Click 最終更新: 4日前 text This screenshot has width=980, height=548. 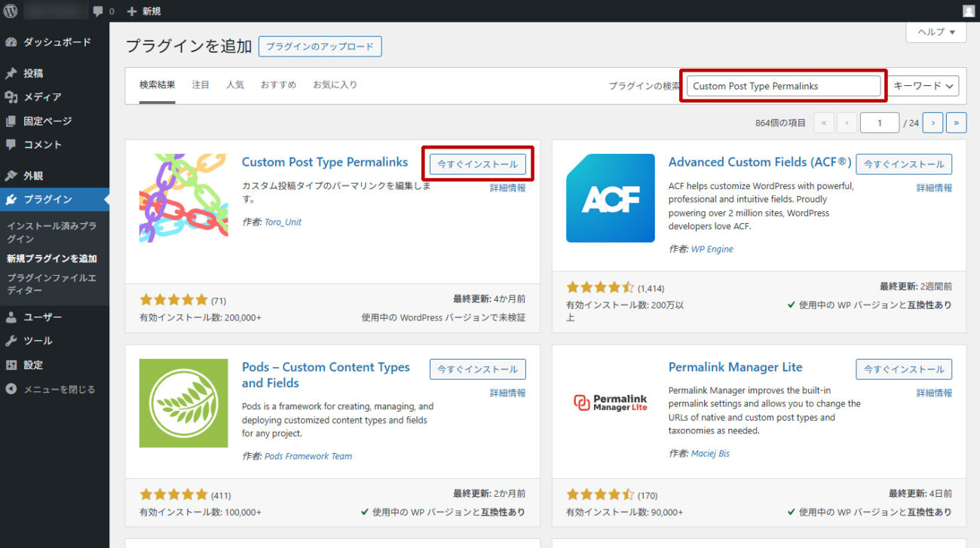tap(920, 493)
